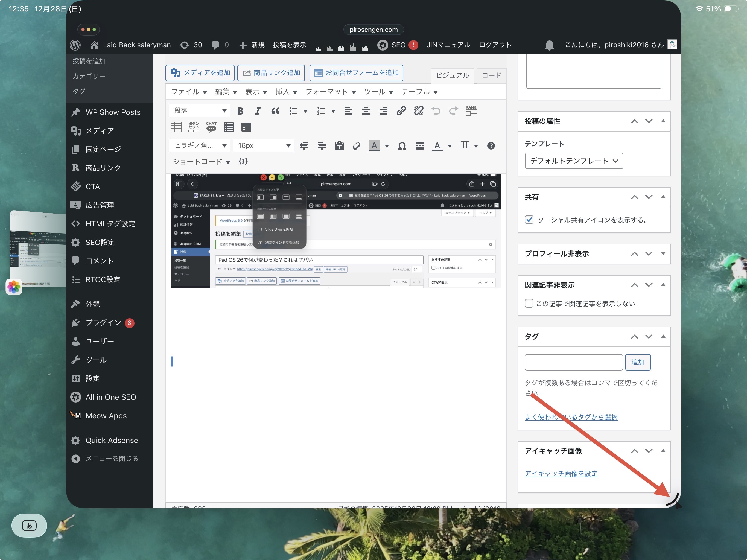747x560 pixels.
Task: Check the hide related posts checkbox
Action: click(x=529, y=303)
